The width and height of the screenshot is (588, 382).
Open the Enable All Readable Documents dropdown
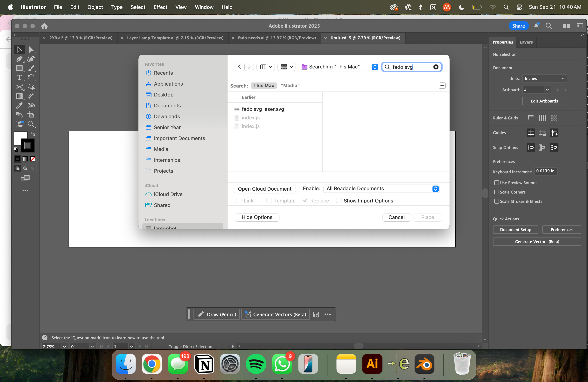[x=382, y=188]
